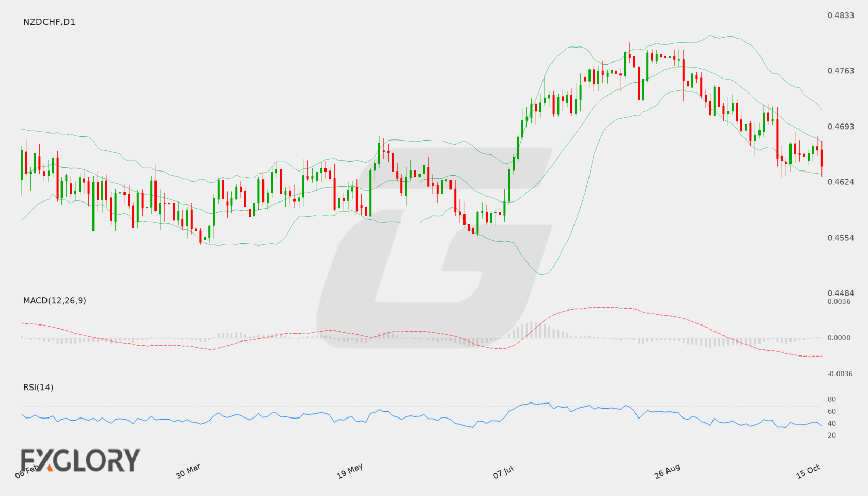Click the FXGLORY logo
This screenshot has width=868, height=496.
coord(81,460)
